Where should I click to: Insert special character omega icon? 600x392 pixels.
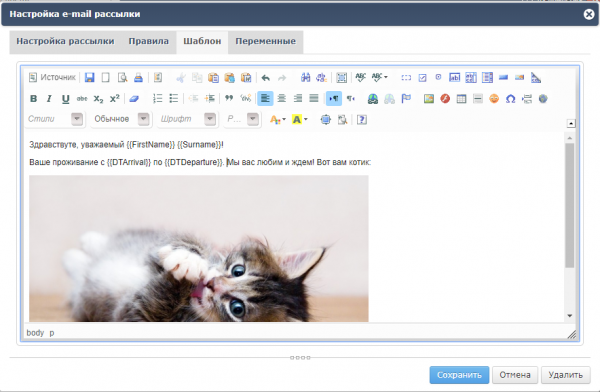pos(510,99)
